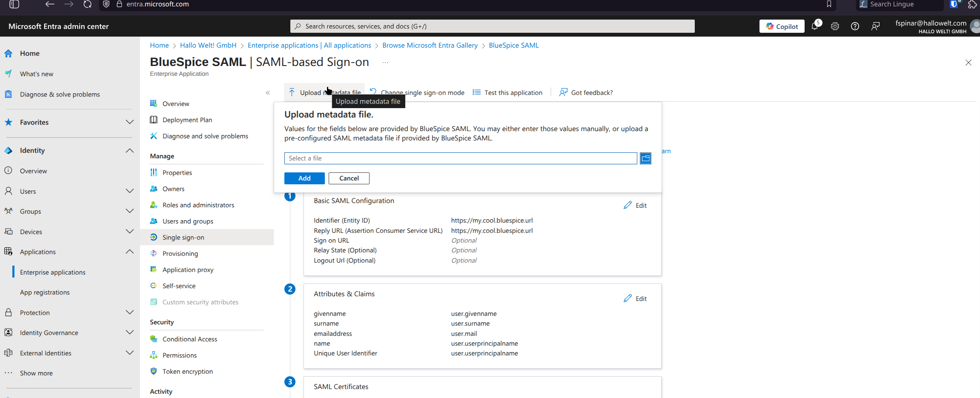Screen dimensions: 980x398
Task: Go to Browse Microsoft Entra Gallery breadcrumb
Action: tap(430, 45)
